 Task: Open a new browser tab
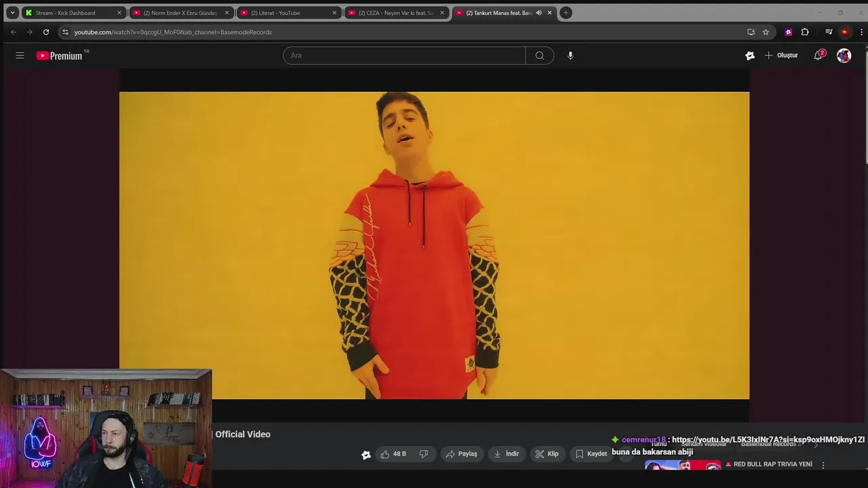(x=566, y=13)
